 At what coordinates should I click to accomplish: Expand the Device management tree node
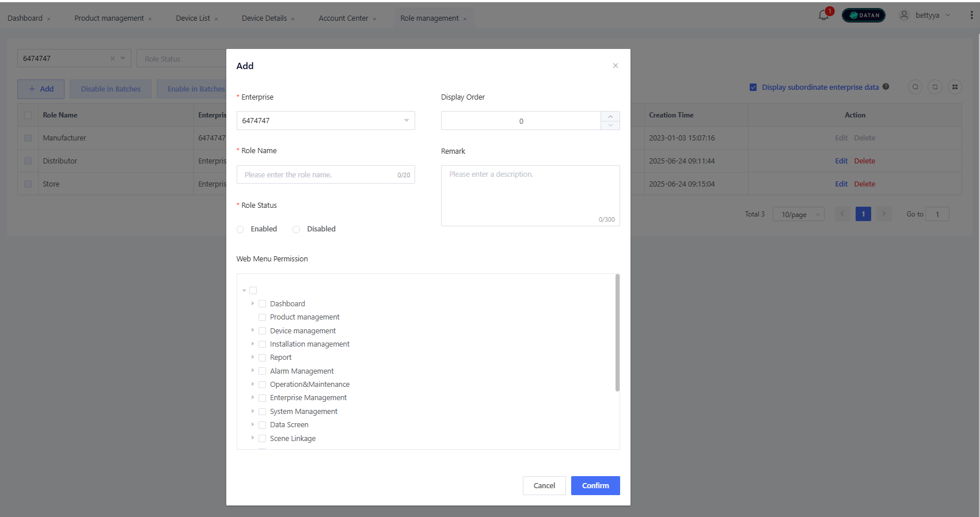coord(253,330)
